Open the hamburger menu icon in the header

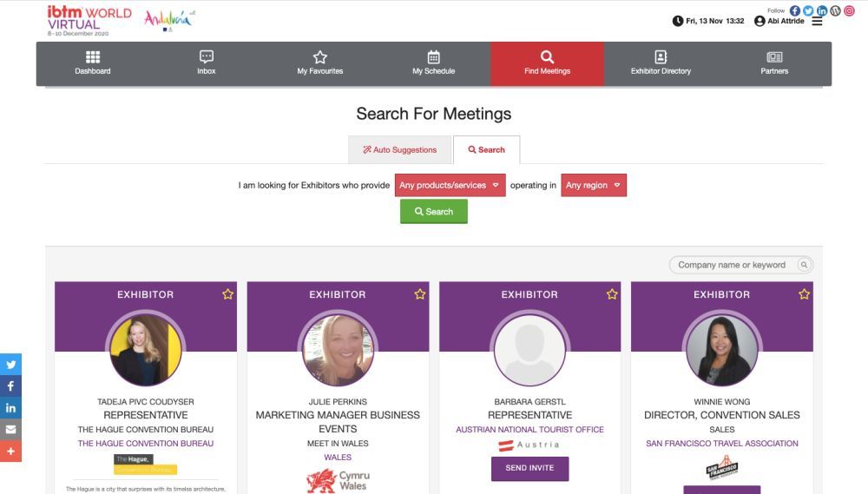[x=817, y=22]
